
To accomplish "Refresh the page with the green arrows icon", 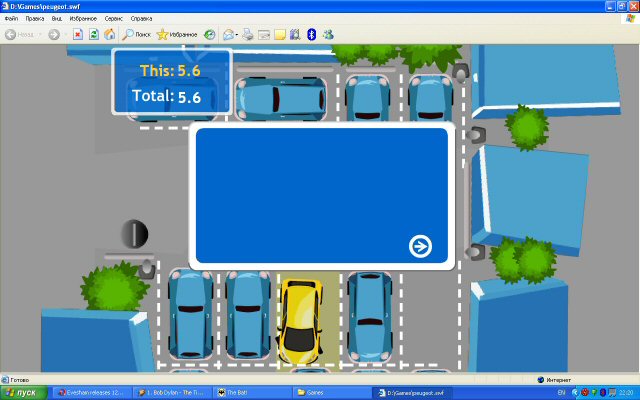I will 94,35.
